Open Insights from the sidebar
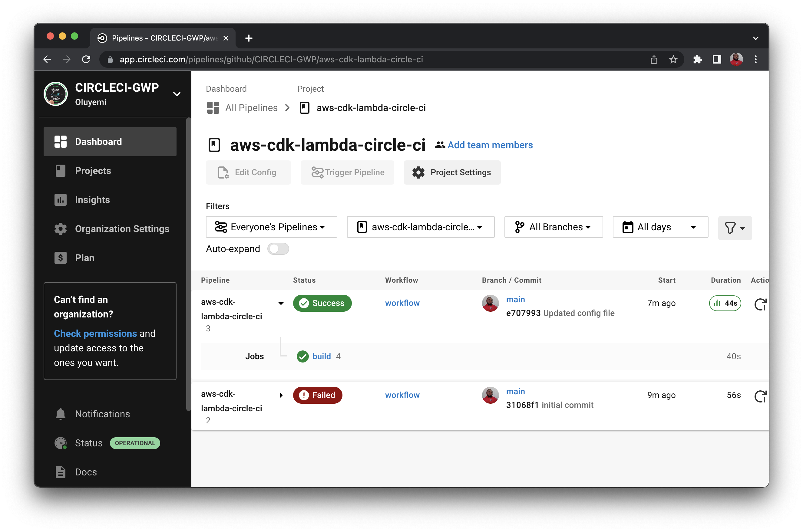The width and height of the screenshot is (803, 532). (x=92, y=200)
